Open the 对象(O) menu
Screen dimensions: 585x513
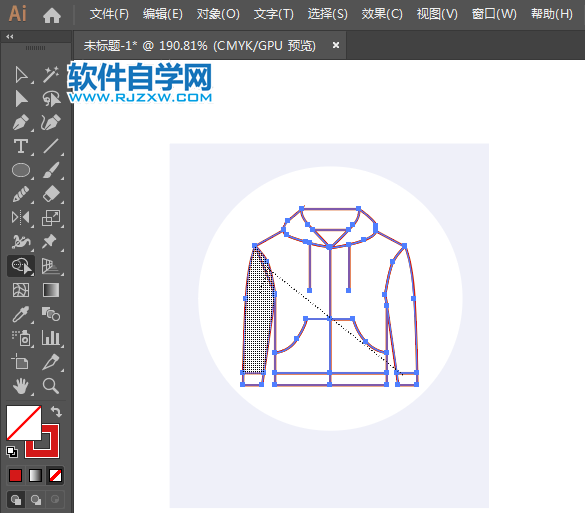coord(218,14)
